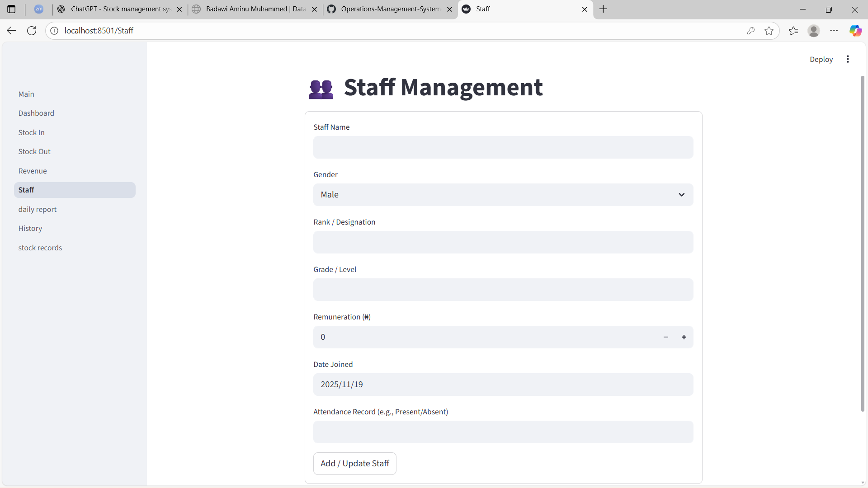Image resolution: width=868 pixels, height=488 pixels.
Task: Click the password key icon in address bar
Action: coord(751,30)
